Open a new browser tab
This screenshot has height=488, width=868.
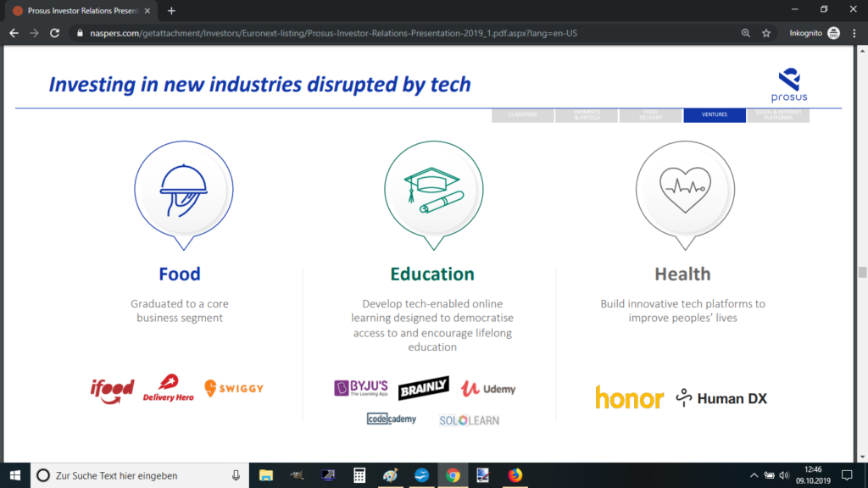click(x=171, y=10)
